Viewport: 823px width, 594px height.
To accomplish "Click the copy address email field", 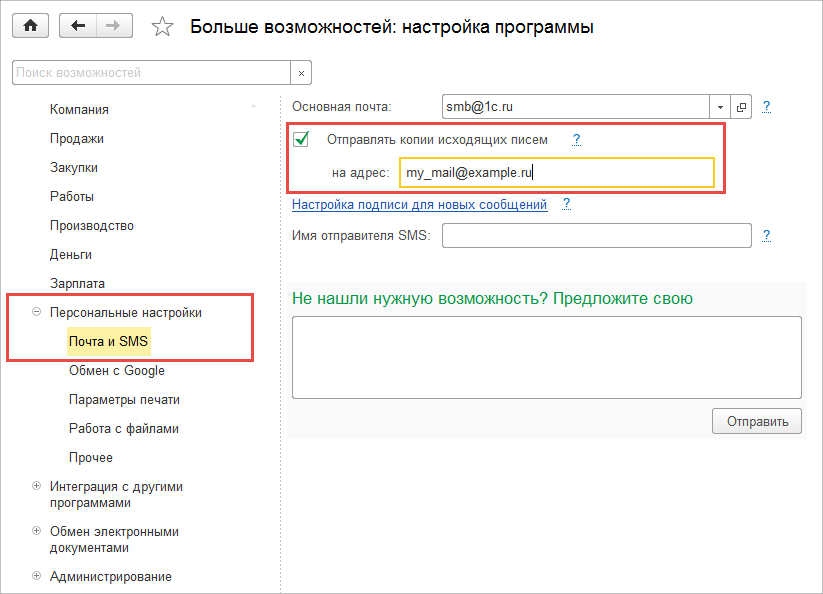I will click(x=556, y=173).
